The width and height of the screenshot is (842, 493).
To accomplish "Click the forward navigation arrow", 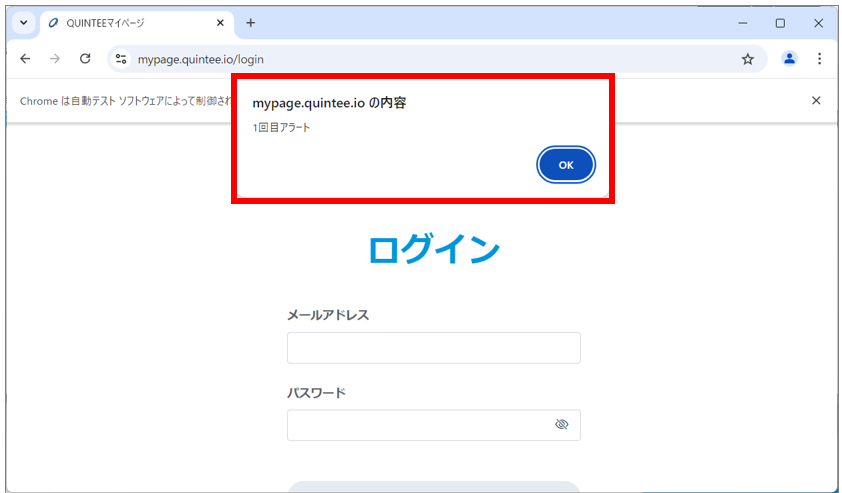I will pyautogui.click(x=55, y=59).
